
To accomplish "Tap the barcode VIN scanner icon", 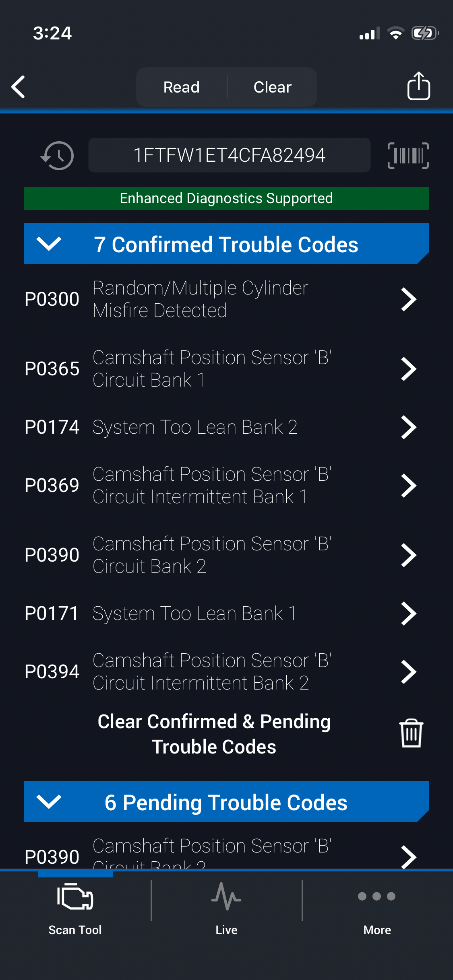I will (408, 156).
